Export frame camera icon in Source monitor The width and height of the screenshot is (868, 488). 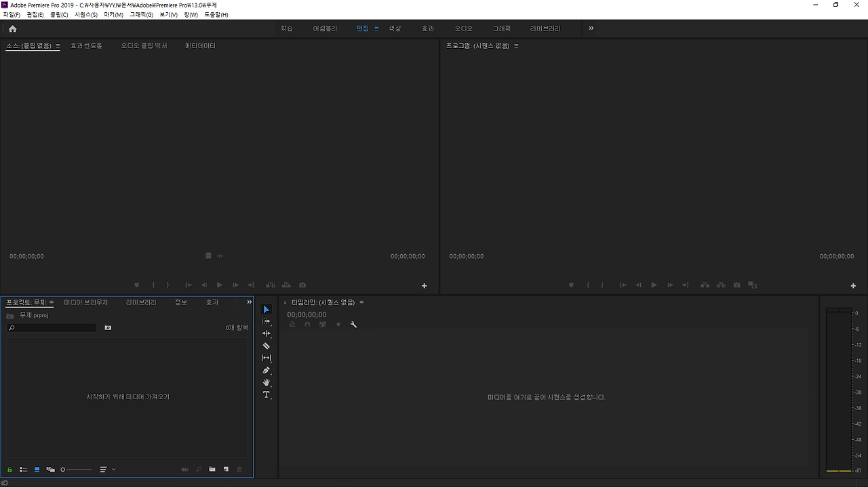coord(302,285)
